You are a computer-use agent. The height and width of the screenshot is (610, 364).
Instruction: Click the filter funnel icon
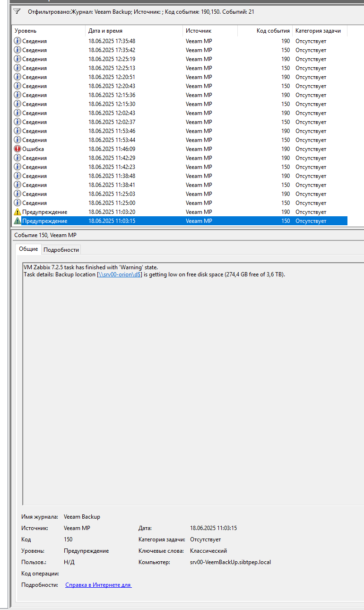[17, 11]
